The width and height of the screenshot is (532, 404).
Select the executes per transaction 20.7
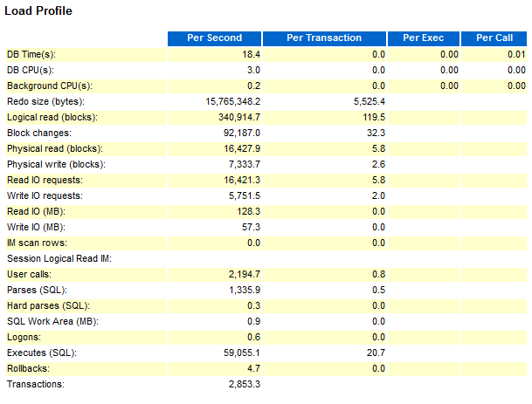click(x=376, y=353)
